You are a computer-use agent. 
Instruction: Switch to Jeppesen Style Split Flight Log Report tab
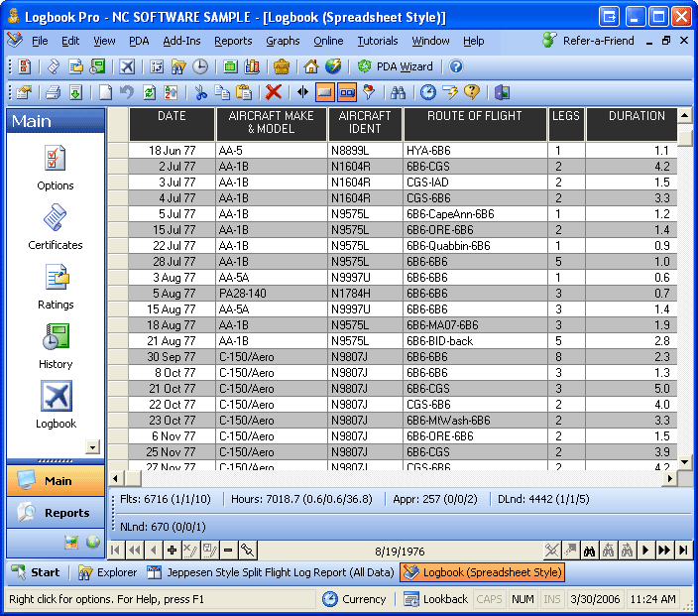(x=271, y=572)
